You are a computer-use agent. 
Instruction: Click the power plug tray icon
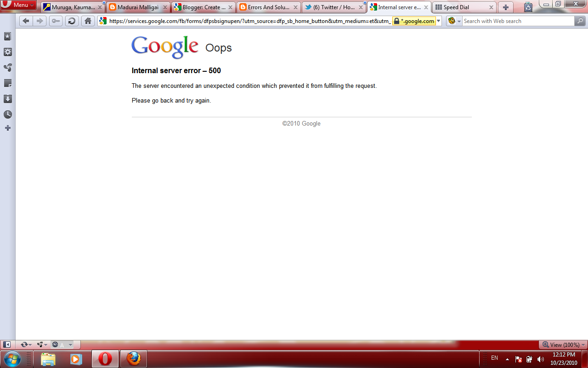(530, 359)
